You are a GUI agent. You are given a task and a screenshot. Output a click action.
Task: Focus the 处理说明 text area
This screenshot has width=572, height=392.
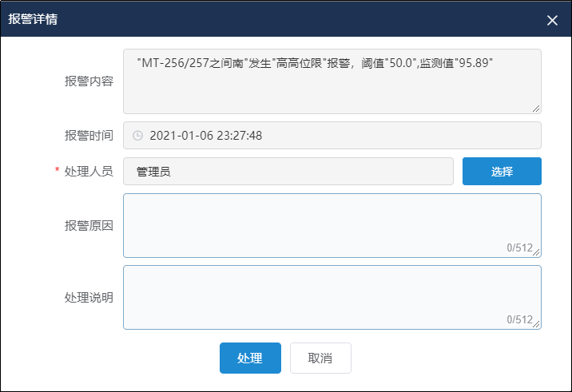(332, 297)
